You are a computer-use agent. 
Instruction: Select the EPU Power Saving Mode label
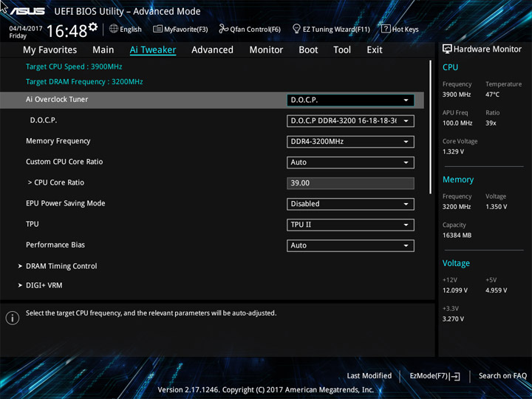[x=66, y=203]
